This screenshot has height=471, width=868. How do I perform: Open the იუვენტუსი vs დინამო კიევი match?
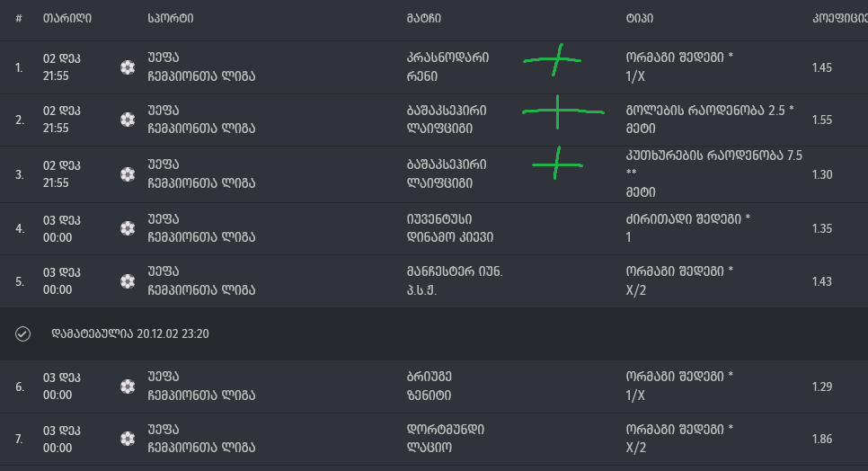pos(450,228)
